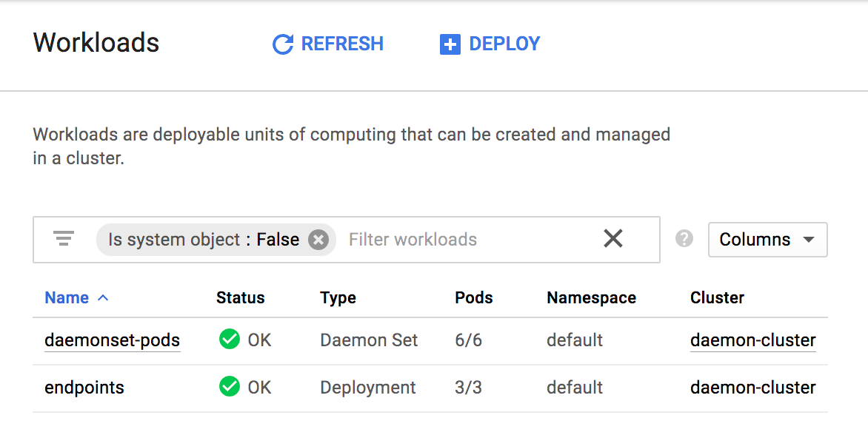Viewport: 868px width, 435px height.
Task: Sort by the Type column header
Action: tap(338, 298)
